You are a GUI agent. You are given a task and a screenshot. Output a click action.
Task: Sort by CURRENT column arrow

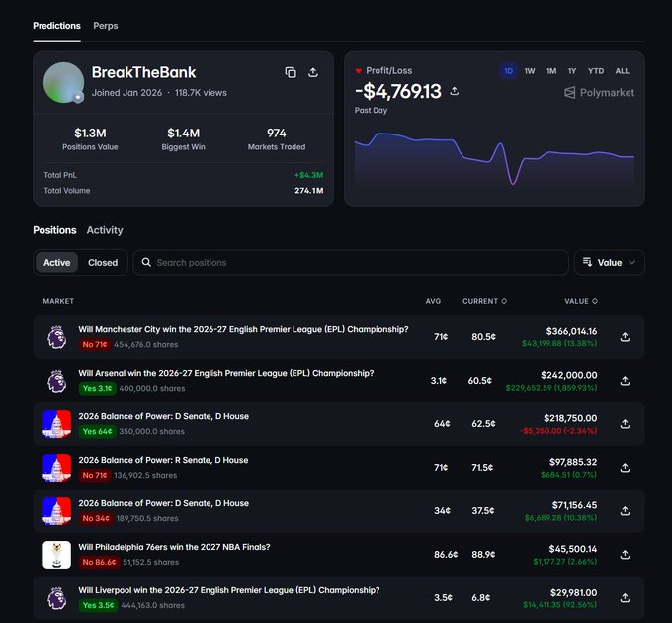point(504,301)
